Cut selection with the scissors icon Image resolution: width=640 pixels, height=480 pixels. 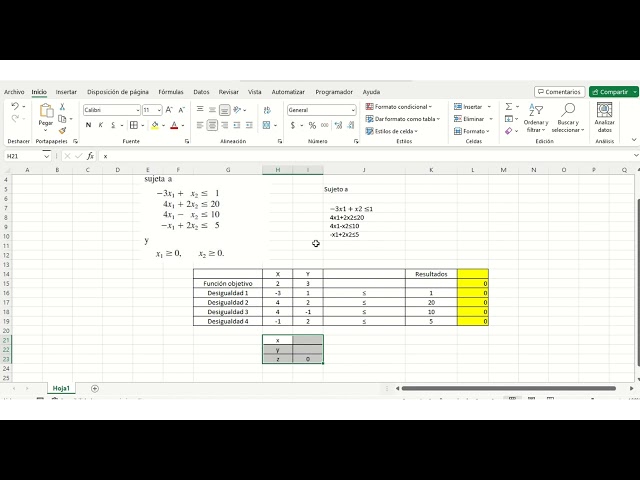pos(62,107)
